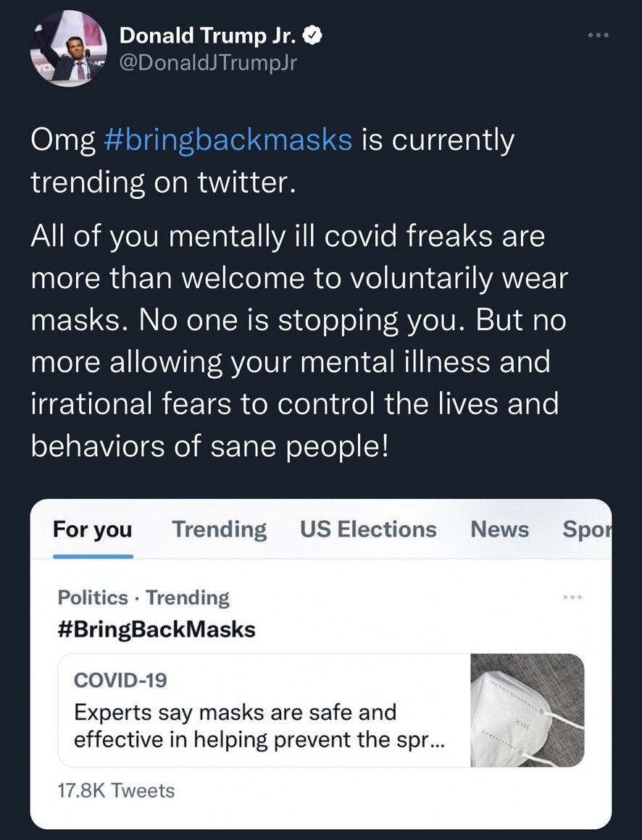Open the white mask thumbnail image
This screenshot has height=840, width=642.
coord(527,710)
